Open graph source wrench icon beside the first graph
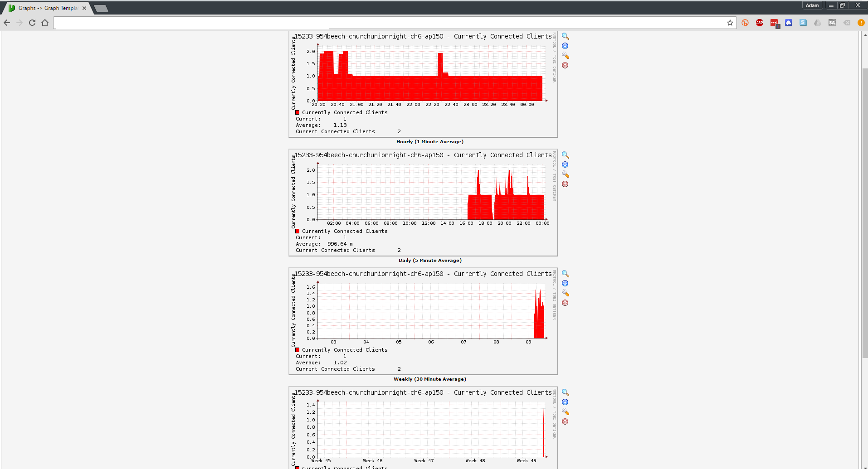Image resolution: width=868 pixels, height=469 pixels. click(565, 55)
